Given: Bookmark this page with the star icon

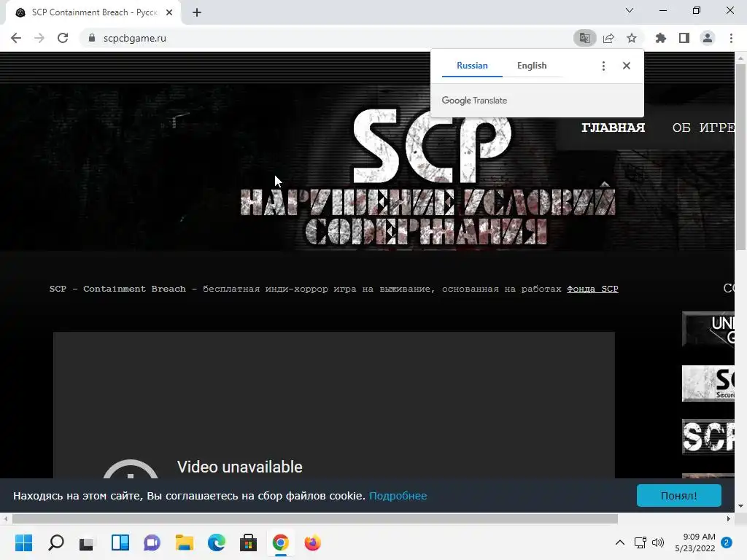Looking at the screenshot, I should tap(632, 38).
